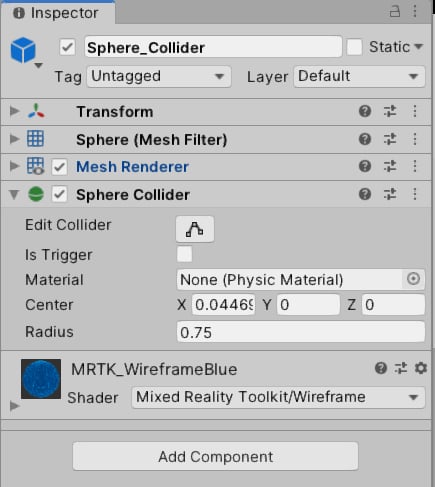The width and height of the screenshot is (435, 487).
Task: Click the Edit Collider button
Action: click(x=195, y=229)
